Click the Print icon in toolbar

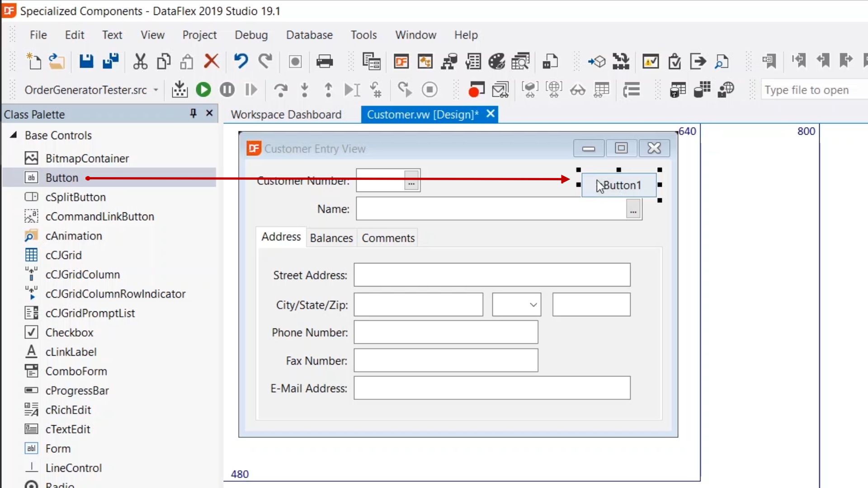324,61
